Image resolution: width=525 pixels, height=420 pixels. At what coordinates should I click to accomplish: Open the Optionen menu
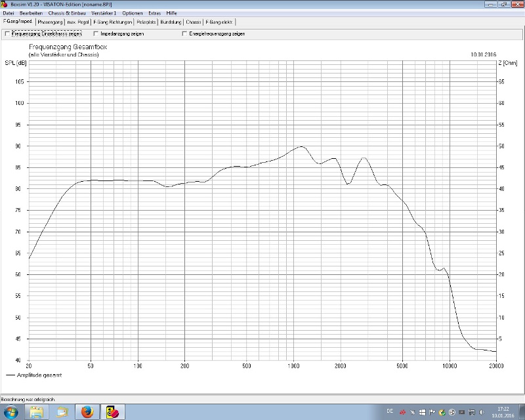pyautogui.click(x=133, y=13)
